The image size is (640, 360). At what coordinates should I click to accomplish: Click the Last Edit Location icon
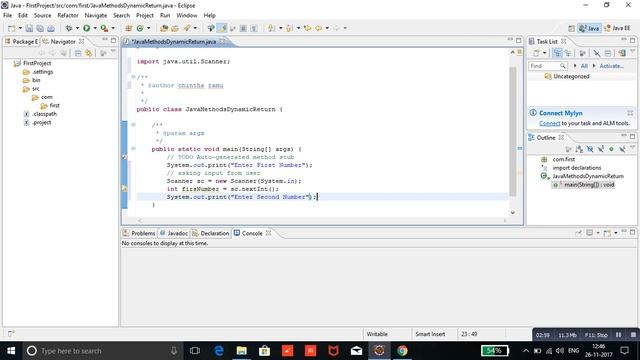(307, 28)
